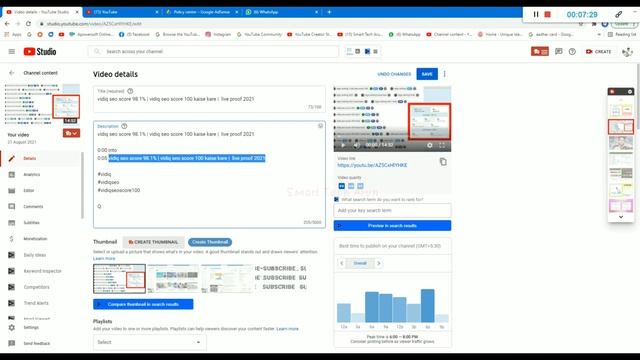The width and height of the screenshot is (640, 360).
Task: Open video player settings gear
Action: click(429, 145)
